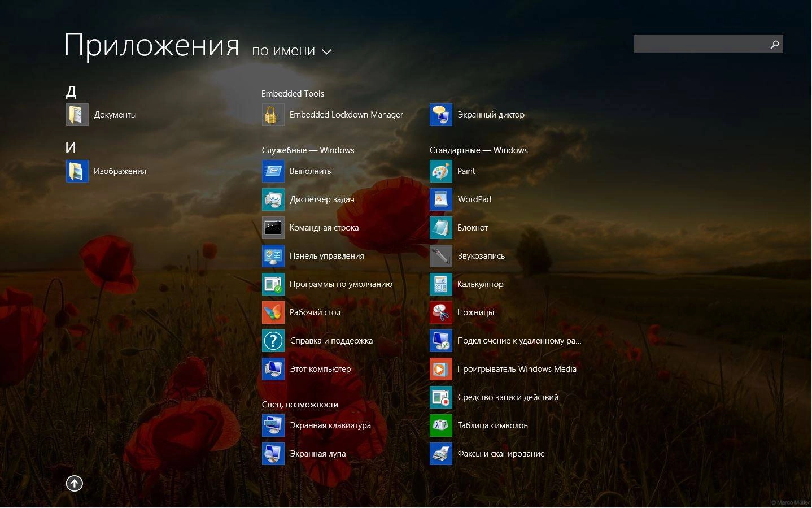Open Программы по умолчанию icon
Viewport: 812px width, 508px height.
[273, 284]
